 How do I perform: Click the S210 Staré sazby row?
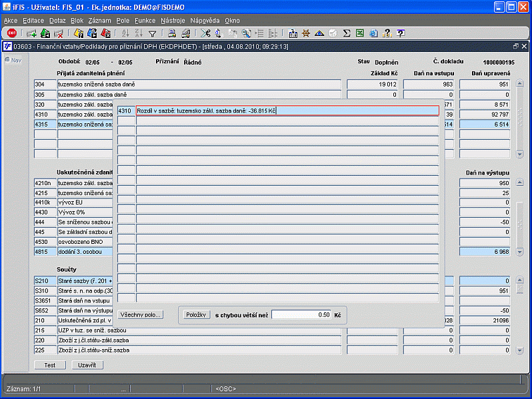[73, 280]
